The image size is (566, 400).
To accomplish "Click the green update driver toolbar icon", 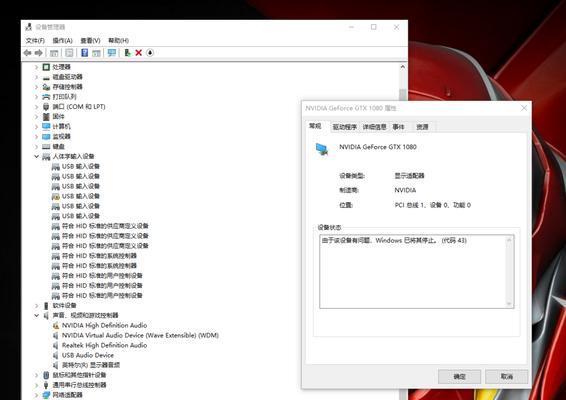I will tap(127, 53).
